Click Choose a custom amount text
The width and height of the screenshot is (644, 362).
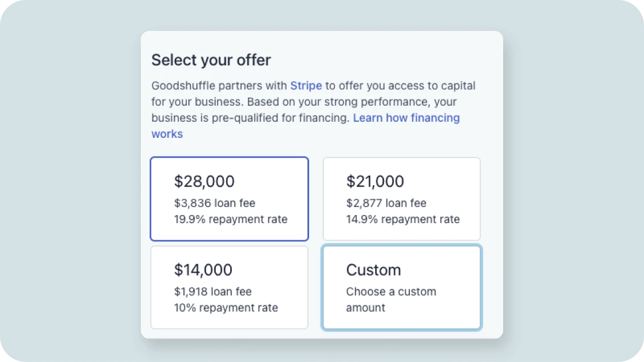[x=391, y=299]
